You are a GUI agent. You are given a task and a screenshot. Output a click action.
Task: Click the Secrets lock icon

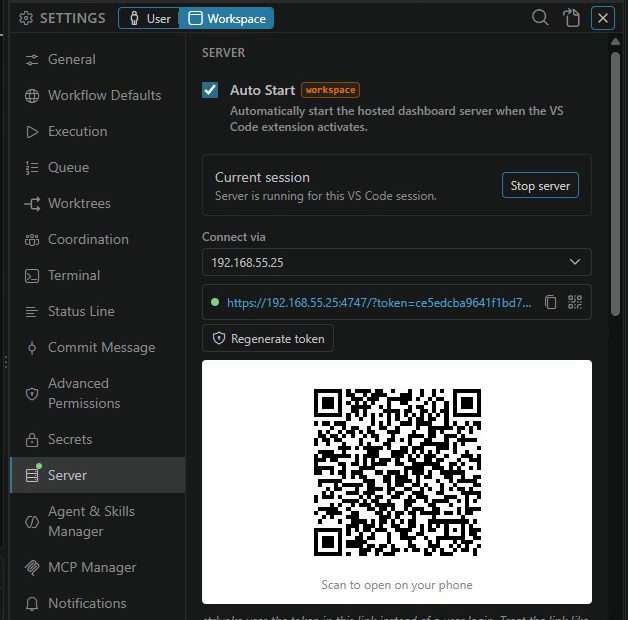tap(32, 440)
